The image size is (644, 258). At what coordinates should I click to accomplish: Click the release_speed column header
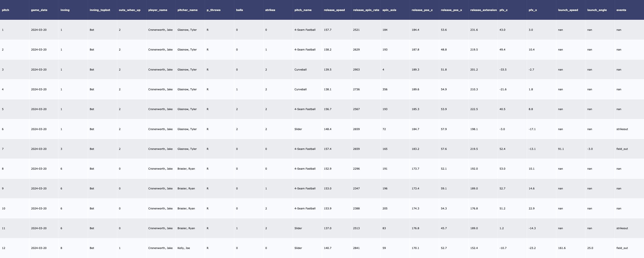point(334,10)
